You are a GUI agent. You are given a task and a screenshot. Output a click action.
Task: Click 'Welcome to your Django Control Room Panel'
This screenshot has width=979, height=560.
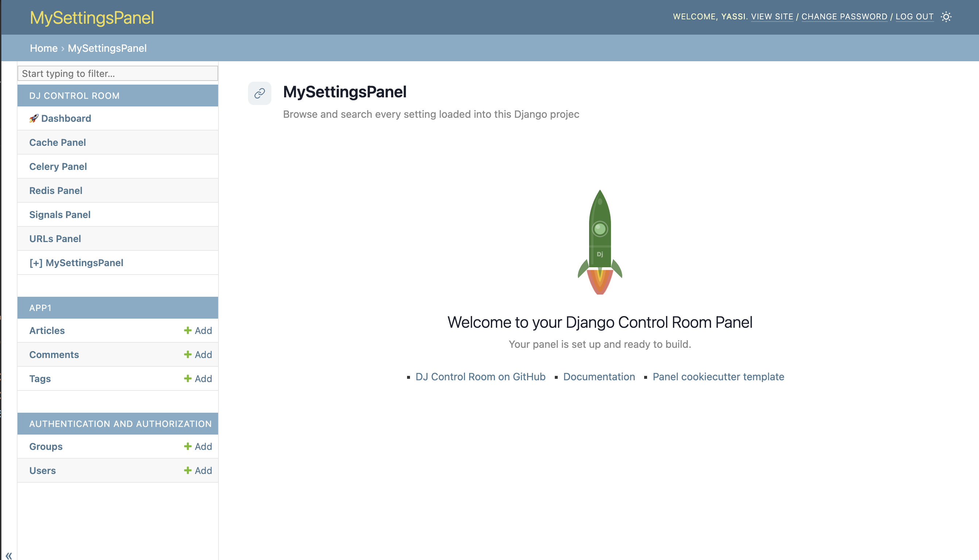coord(600,322)
